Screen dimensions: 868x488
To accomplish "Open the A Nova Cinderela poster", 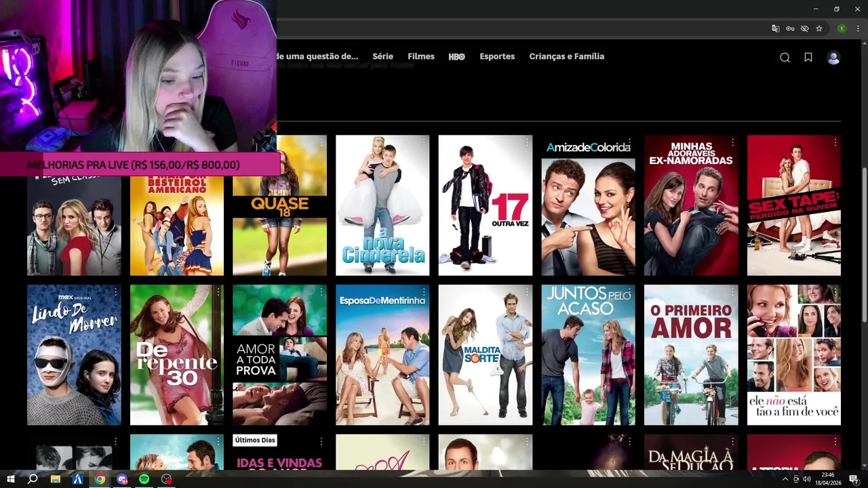I will [382, 205].
